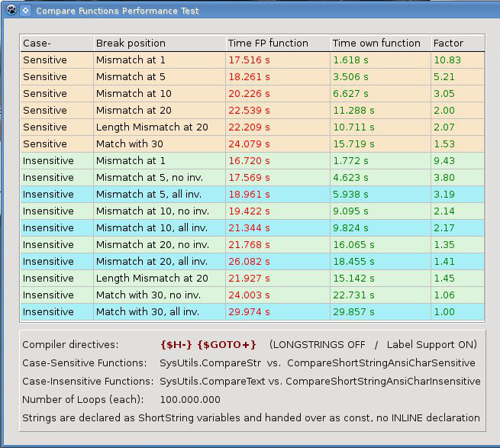Select the Sensitive Match with 30 row

pos(128,143)
